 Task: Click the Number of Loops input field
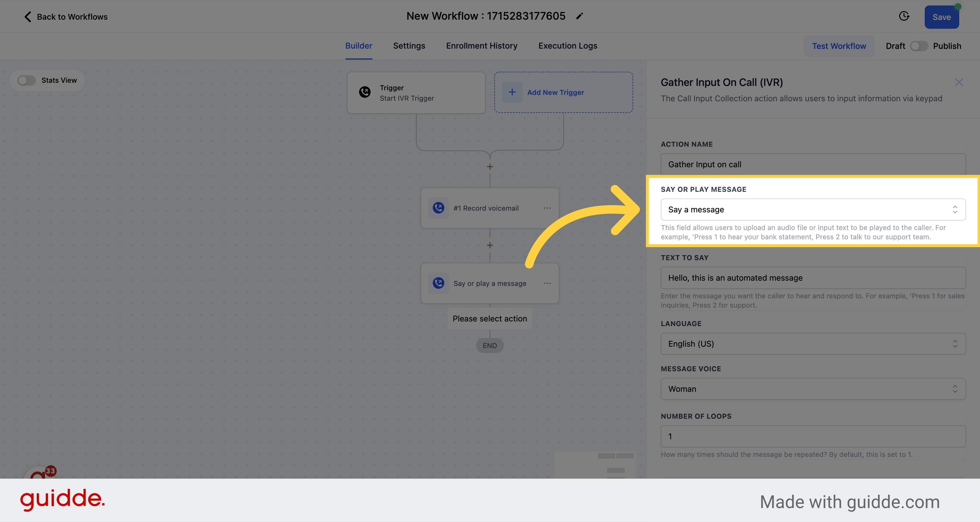[x=813, y=436]
